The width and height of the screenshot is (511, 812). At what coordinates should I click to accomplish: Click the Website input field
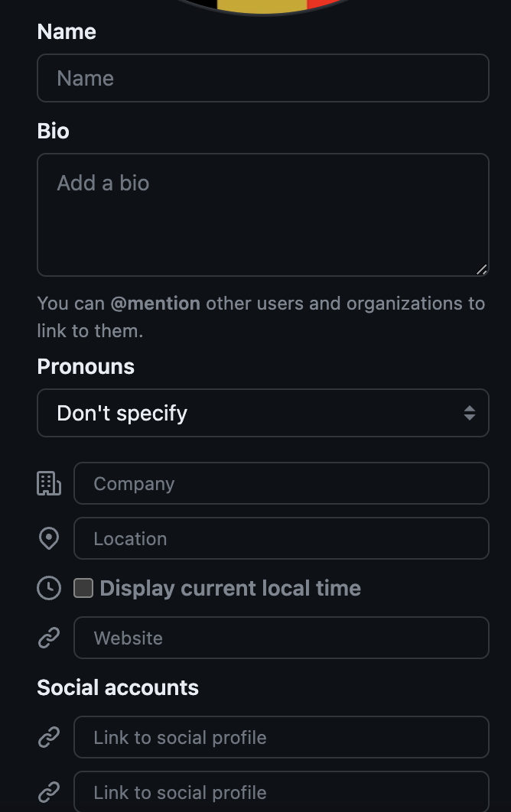pyautogui.click(x=282, y=638)
